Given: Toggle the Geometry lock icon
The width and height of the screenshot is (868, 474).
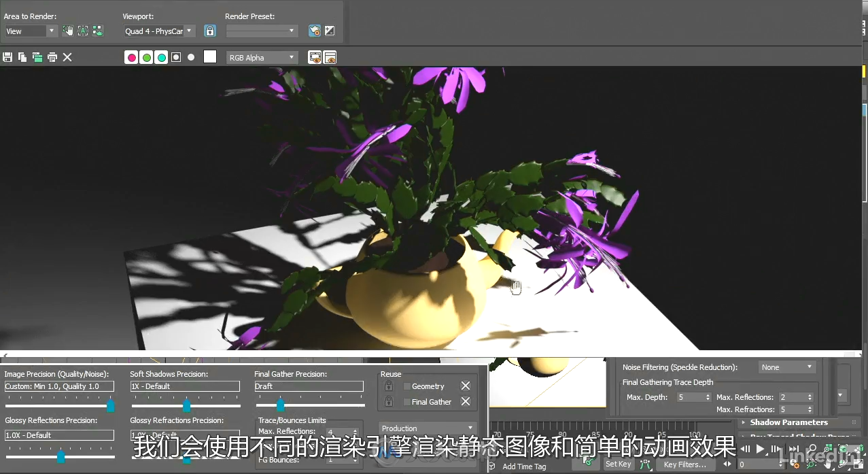Looking at the screenshot, I should (x=389, y=386).
